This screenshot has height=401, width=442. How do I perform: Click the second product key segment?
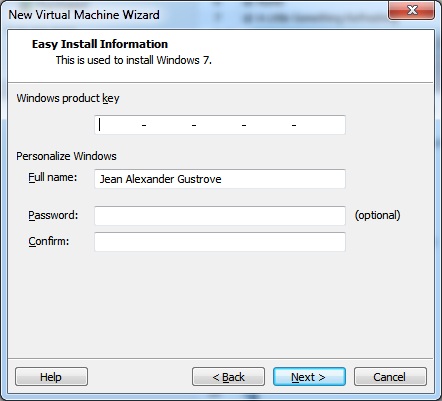click(169, 125)
